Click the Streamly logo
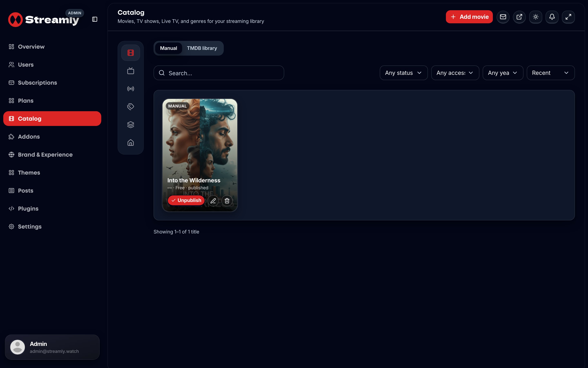 pyautogui.click(x=44, y=19)
